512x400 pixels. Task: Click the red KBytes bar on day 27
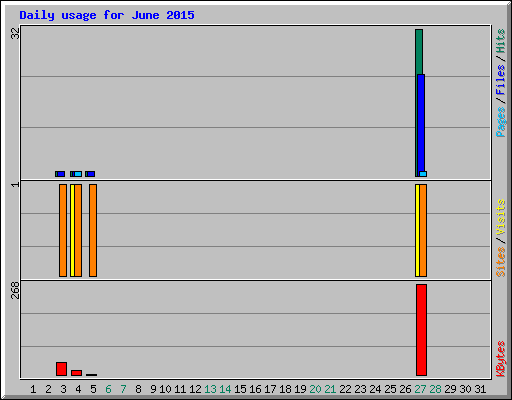421,330
